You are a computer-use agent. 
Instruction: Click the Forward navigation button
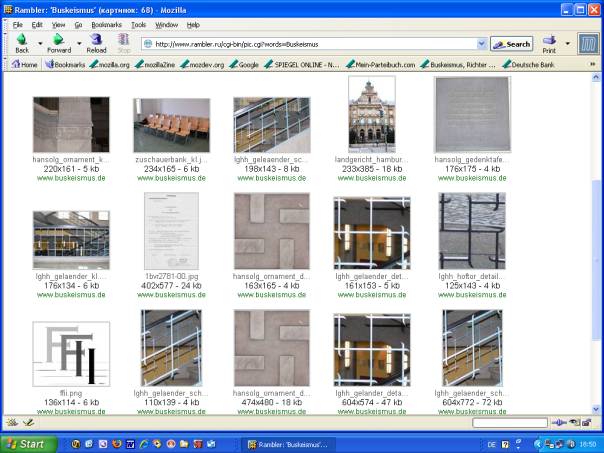pos(59,43)
